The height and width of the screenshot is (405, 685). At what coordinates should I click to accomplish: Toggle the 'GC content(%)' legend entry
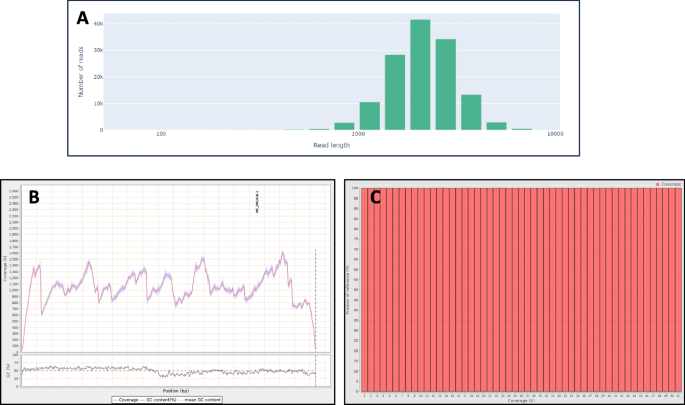pyautogui.click(x=158, y=400)
